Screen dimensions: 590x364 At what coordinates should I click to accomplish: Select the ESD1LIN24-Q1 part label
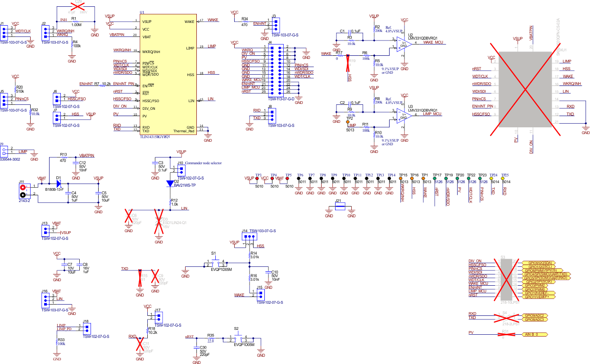tap(175, 222)
